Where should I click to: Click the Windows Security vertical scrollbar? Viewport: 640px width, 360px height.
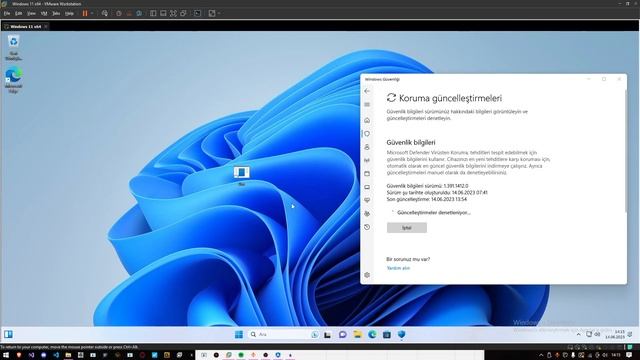click(625, 151)
